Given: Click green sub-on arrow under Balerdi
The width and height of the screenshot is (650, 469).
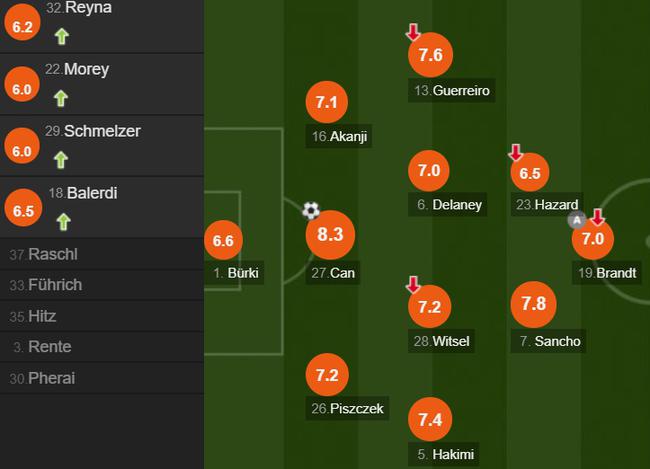Looking at the screenshot, I should click(x=63, y=222).
